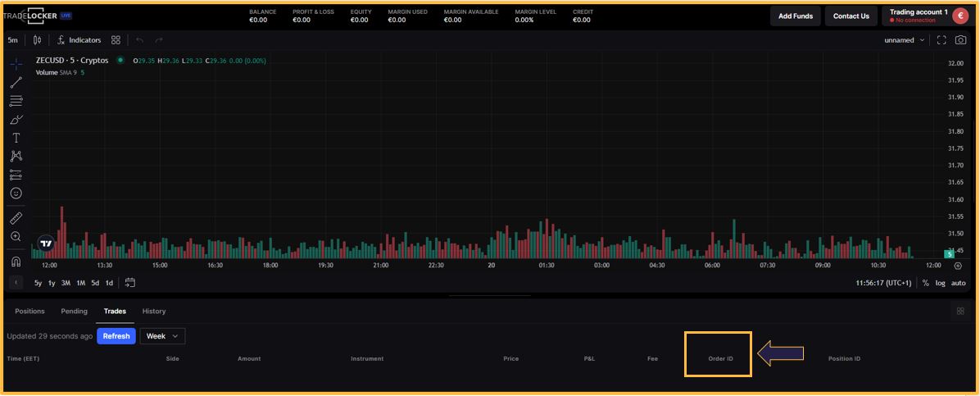The width and height of the screenshot is (980, 396).
Task: Set chart range to 1d
Action: pyautogui.click(x=109, y=284)
